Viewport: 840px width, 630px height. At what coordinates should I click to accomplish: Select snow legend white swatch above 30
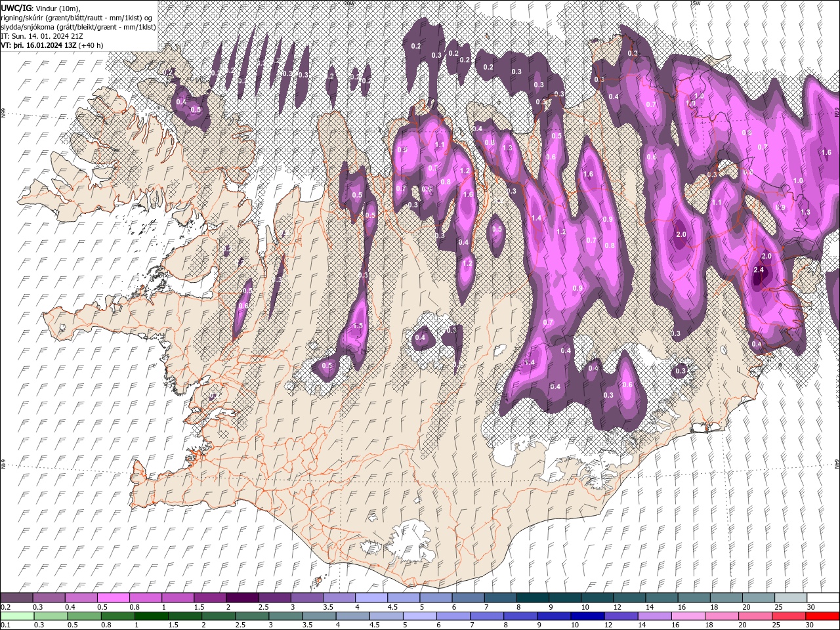coord(822,598)
